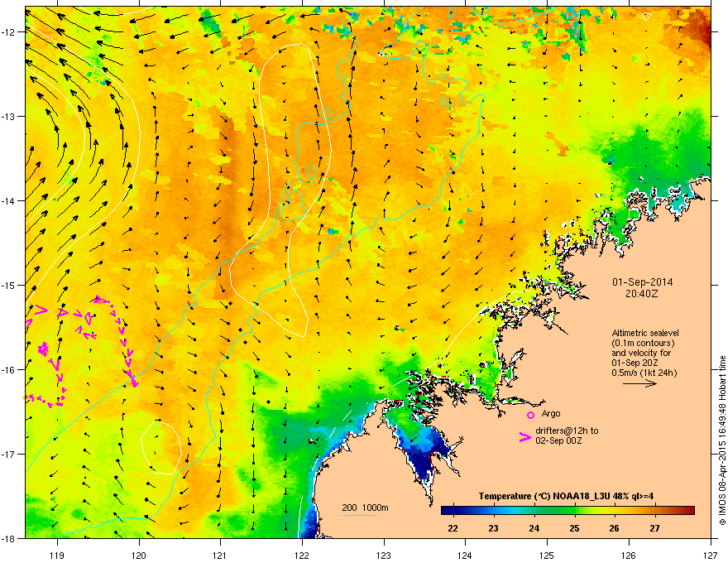Image resolution: width=728 pixels, height=563 pixels.
Task: Click the cyan 200 1000m isobath legend line
Action: click(358, 515)
